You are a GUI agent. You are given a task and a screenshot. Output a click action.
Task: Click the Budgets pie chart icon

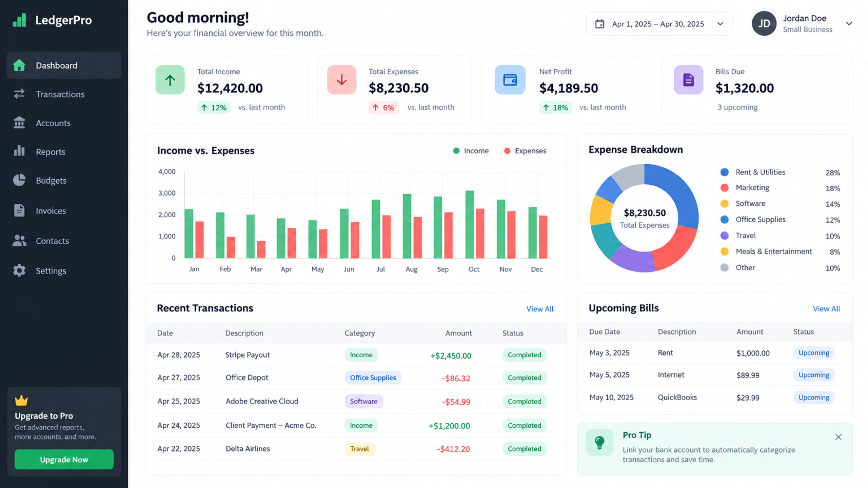click(19, 180)
